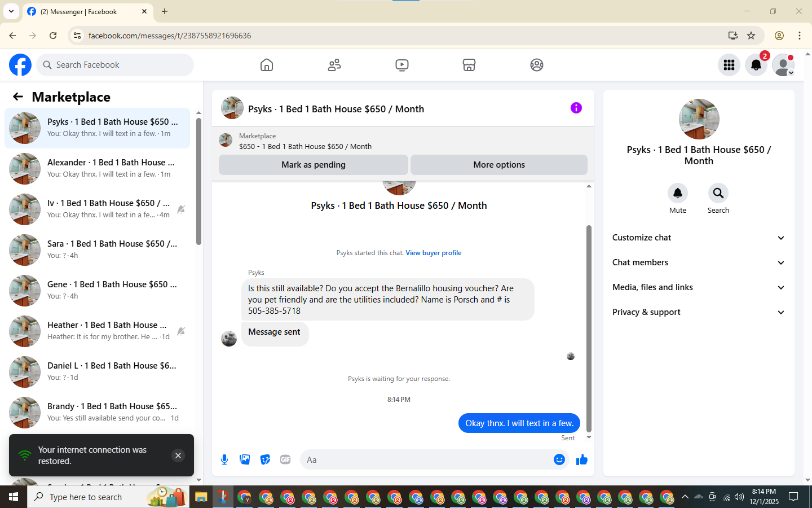Click the browser address bar URL
The width and height of the screenshot is (812, 508).
(x=170, y=36)
